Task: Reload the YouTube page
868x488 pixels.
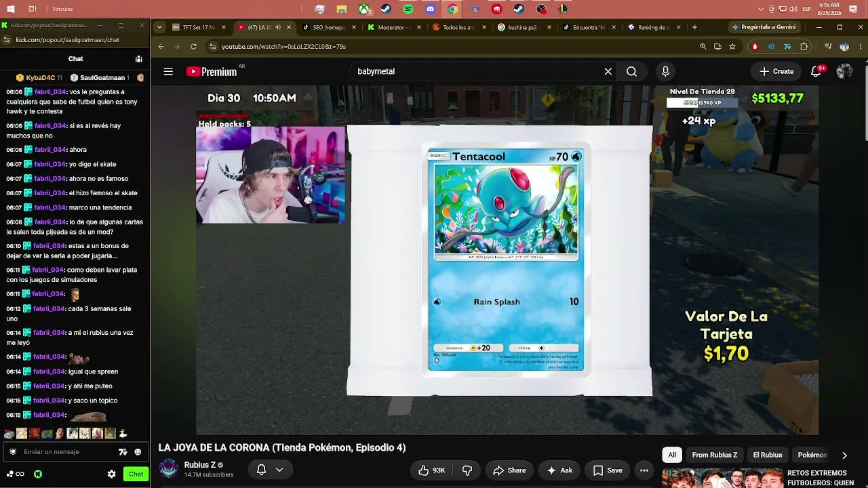Action: [x=193, y=47]
